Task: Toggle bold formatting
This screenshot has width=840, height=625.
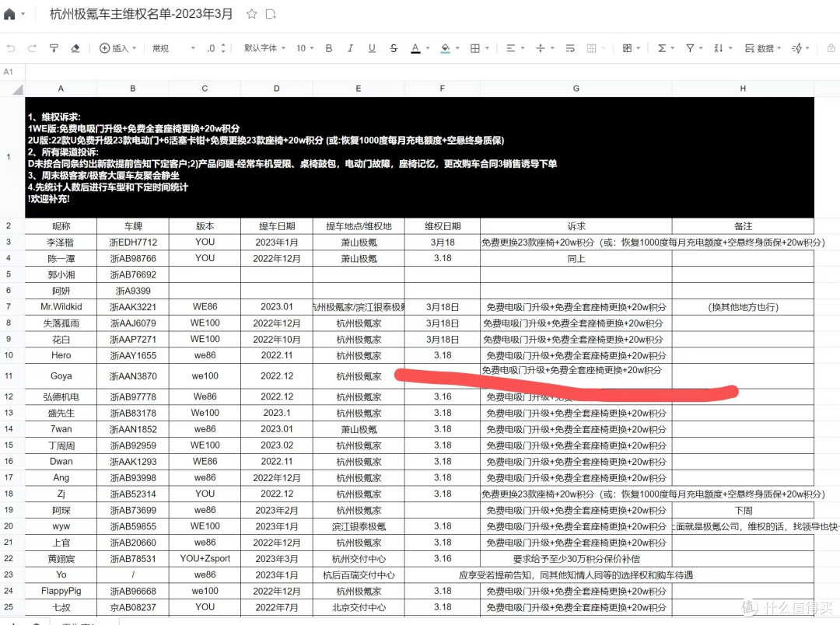Action: (x=329, y=48)
